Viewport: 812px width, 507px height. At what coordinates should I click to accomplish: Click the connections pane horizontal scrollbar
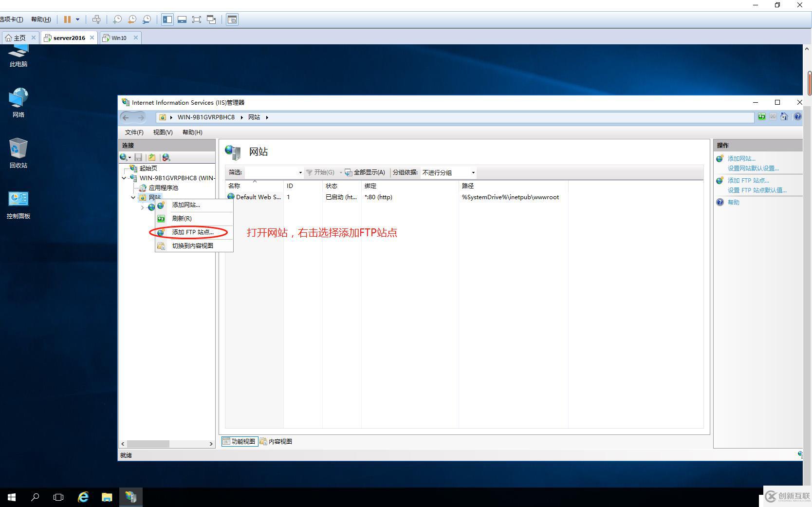[167, 444]
